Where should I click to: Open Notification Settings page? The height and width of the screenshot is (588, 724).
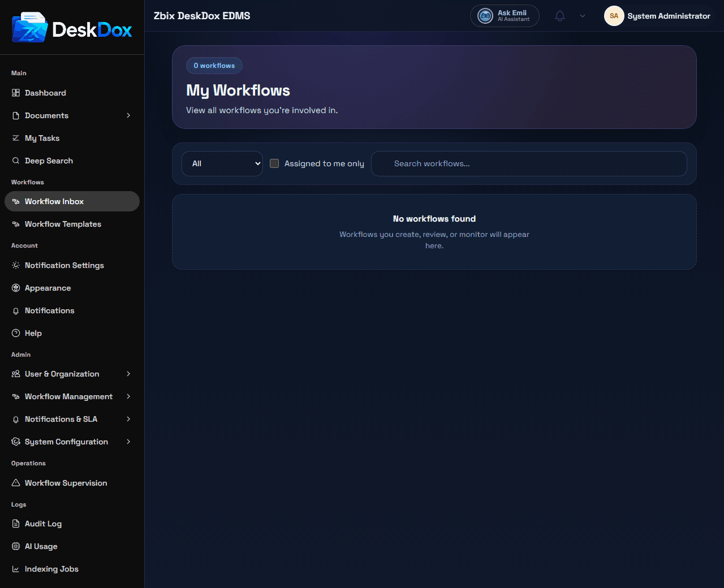(72, 265)
